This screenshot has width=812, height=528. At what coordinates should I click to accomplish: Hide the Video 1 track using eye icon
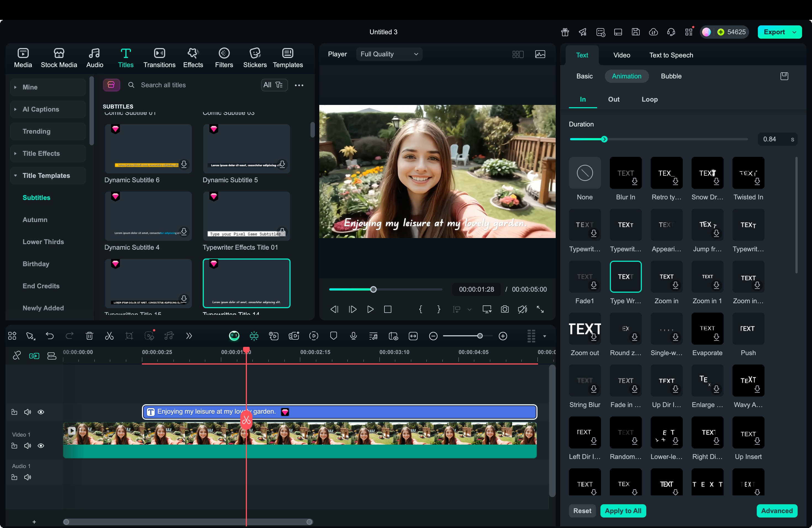pyautogui.click(x=41, y=445)
